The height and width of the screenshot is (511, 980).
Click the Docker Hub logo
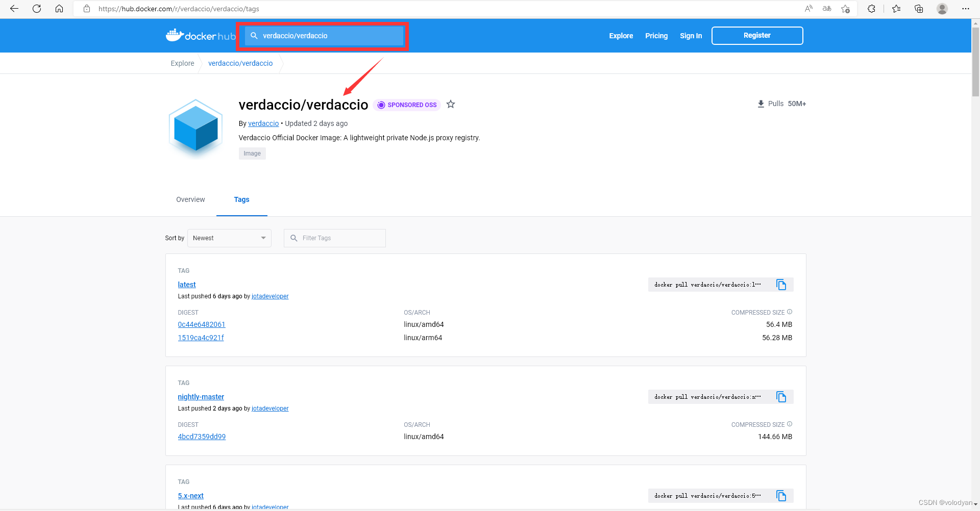tap(201, 36)
